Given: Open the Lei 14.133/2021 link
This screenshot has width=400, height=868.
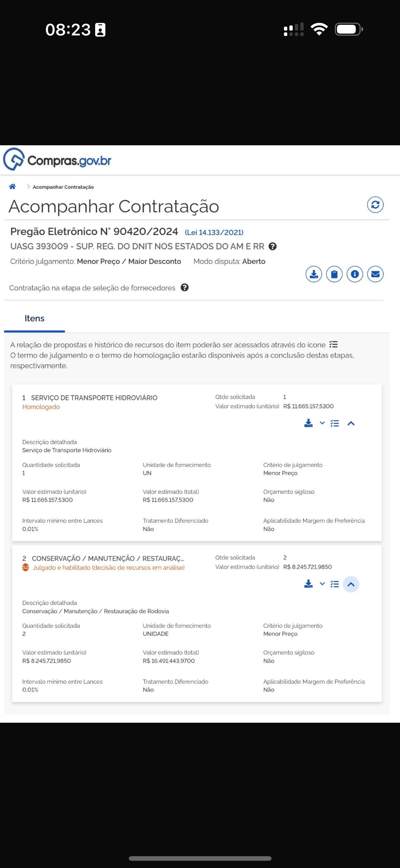Looking at the screenshot, I should click(214, 232).
